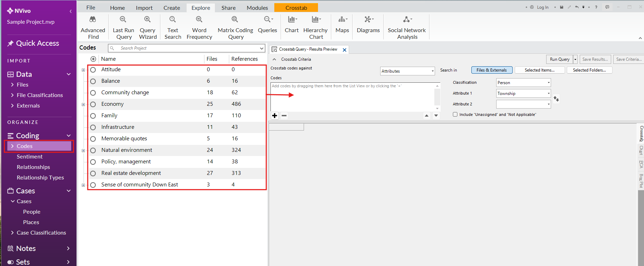Switch to the Share ribbon tab
644x266 pixels.
pyautogui.click(x=229, y=8)
